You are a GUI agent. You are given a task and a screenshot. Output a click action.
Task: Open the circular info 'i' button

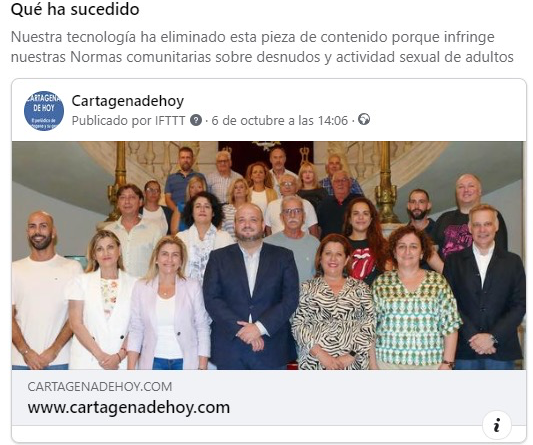(497, 425)
